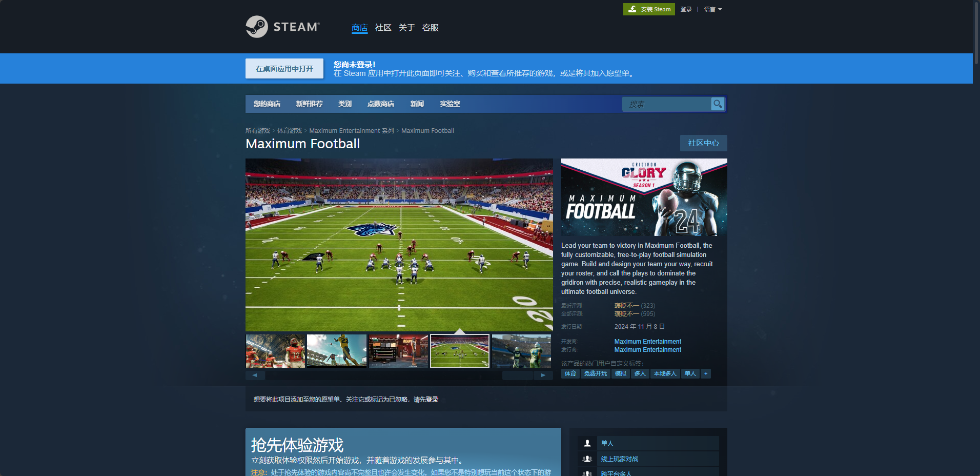Select the yellow-jersey catch thumbnail

(x=337, y=351)
